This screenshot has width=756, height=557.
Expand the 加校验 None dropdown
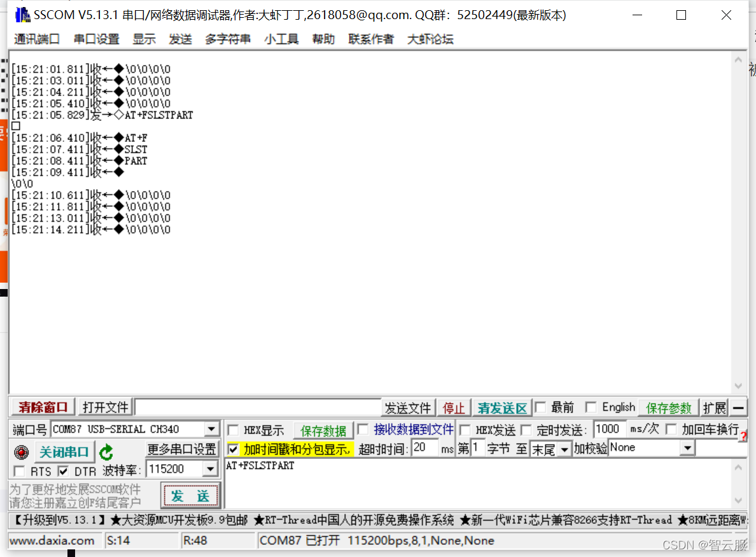click(687, 448)
